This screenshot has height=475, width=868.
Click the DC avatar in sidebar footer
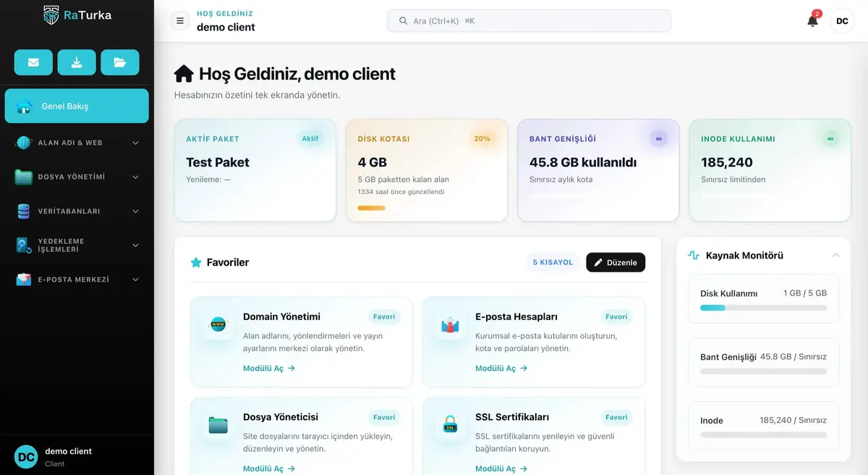coord(26,457)
